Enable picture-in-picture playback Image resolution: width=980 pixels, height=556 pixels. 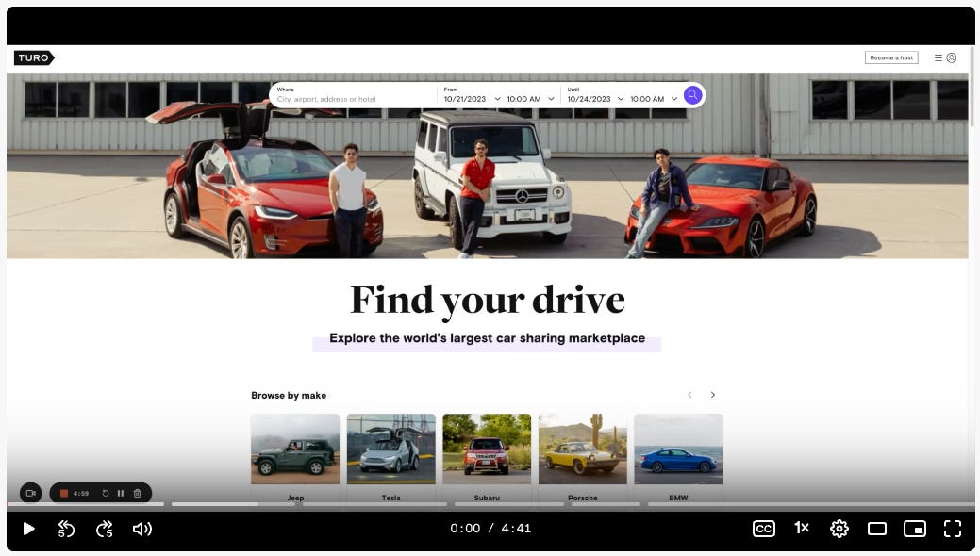[x=915, y=529]
